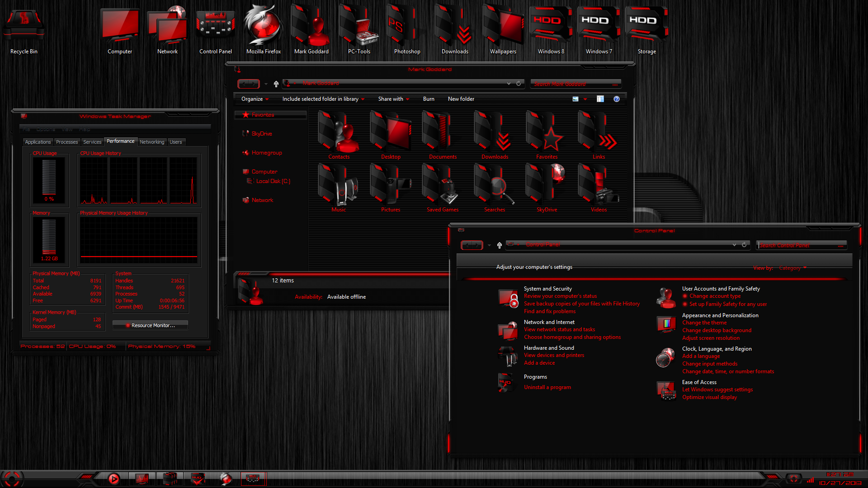868x488 pixels.
Task: Click the help question mark icon
Action: pos(617,99)
